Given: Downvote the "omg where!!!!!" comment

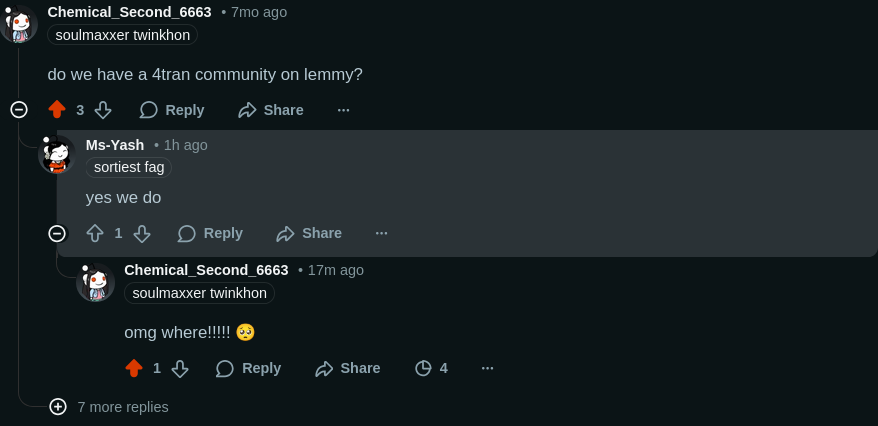Looking at the screenshot, I should pos(180,368).
